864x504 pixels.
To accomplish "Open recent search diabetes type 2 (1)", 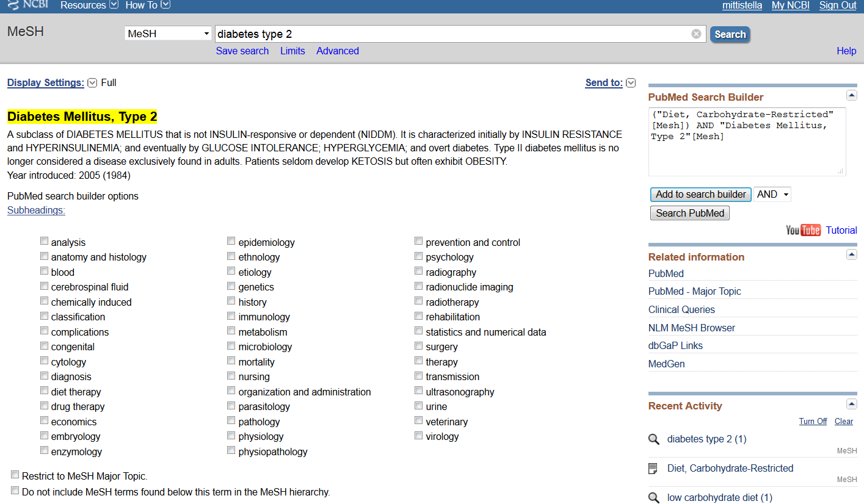I will 707,439.
